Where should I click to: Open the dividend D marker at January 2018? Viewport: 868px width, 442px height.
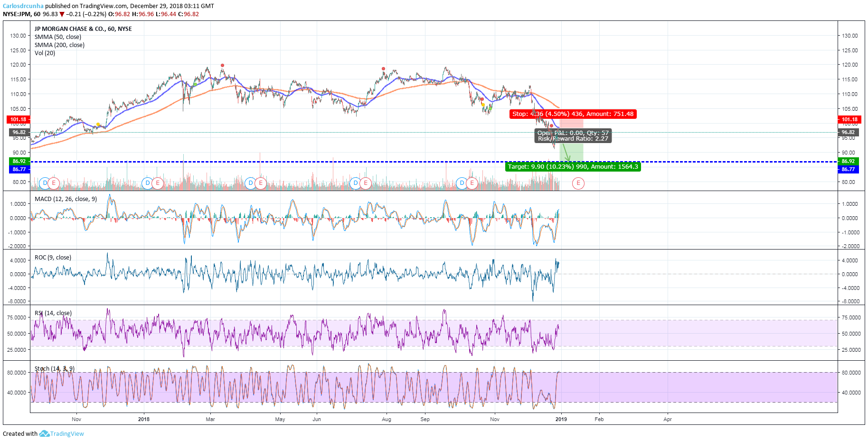click(x=148, y=183)
